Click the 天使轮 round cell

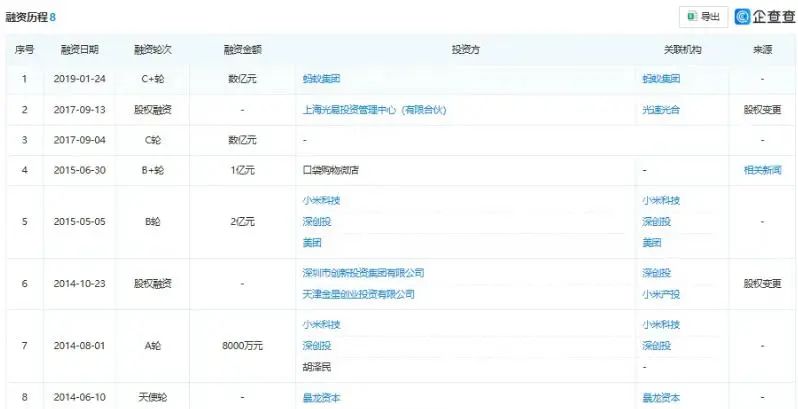pos(153,397)
